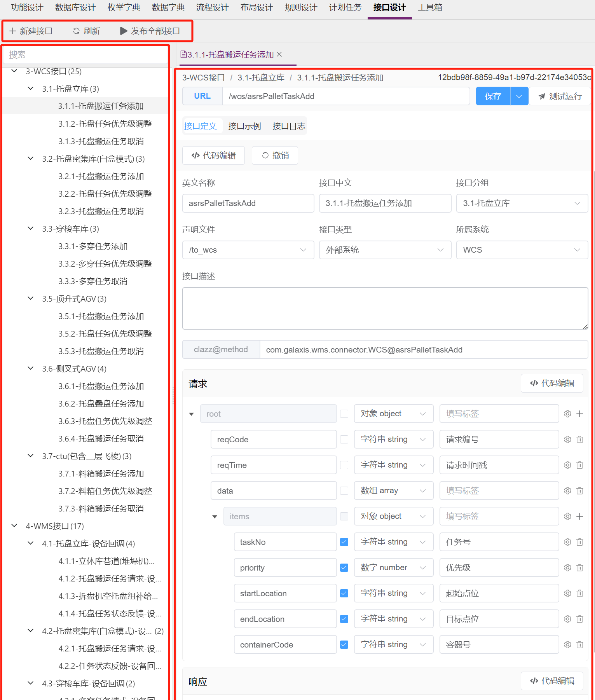Open the 接口分组 dropdown showing 3.1-托盘立库
The width and height of the screenshot is (595, 700).
(x=522, y=203)
